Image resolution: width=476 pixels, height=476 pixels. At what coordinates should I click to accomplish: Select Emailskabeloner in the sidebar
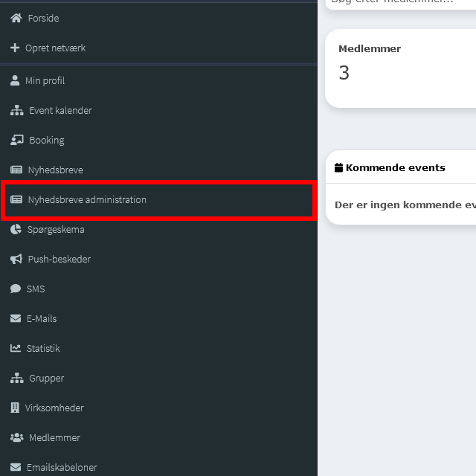[x=62, y=468]
